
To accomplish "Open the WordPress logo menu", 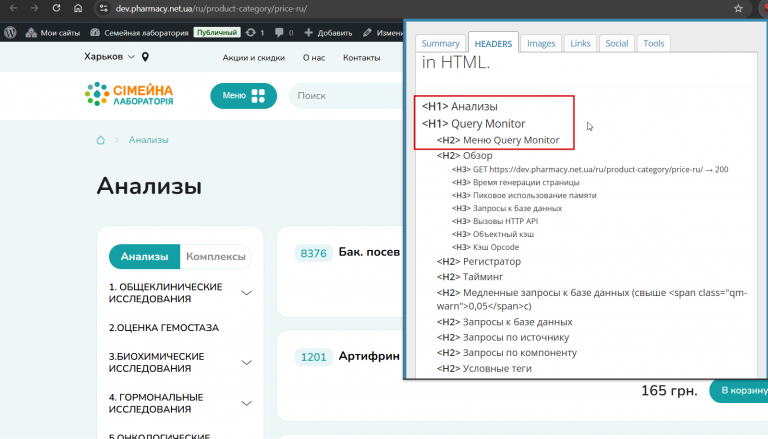I will click(x=10, y=32).
